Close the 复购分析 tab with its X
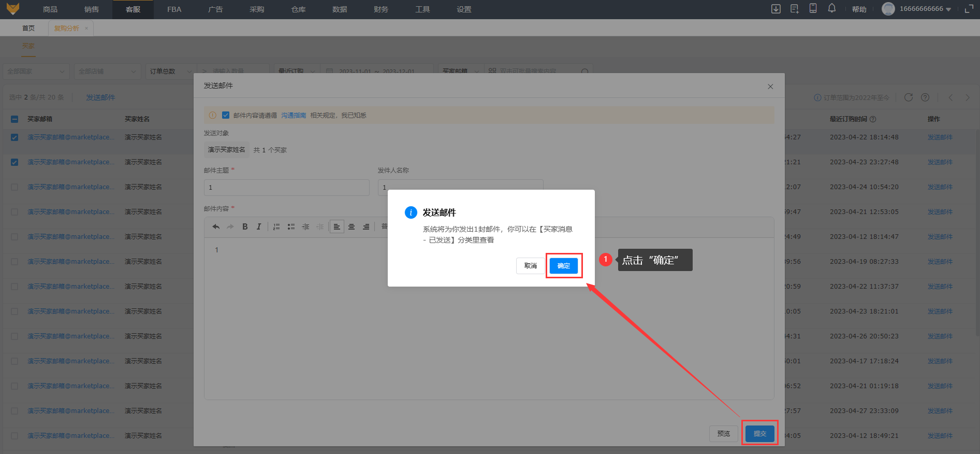Image resolution: width=980 pixels, height=454 pixels. pyautogui.click(x=86, y=29)
